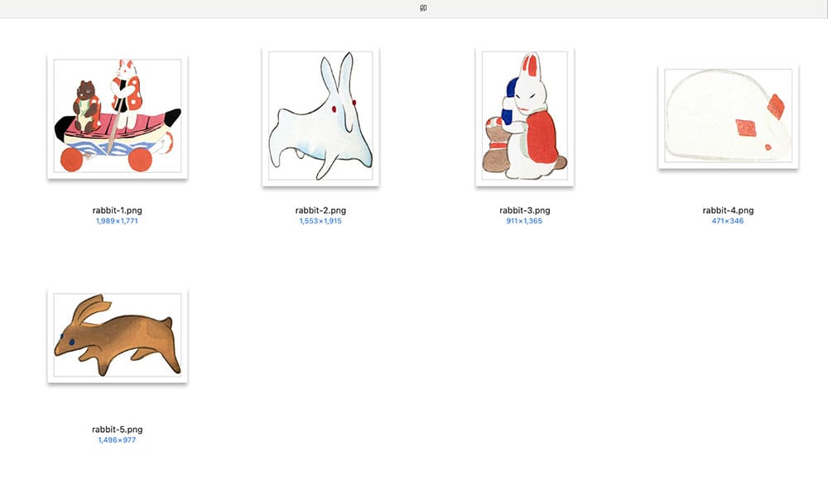The image size is (828, 504).
Task: Click the 1,989×1,771 dimensions text
Action: pyautogui.click(x=117, y=221)
